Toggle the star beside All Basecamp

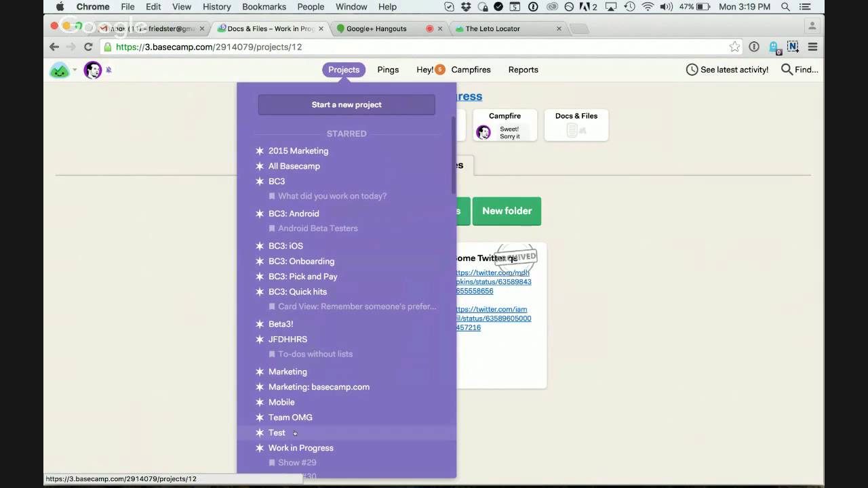[259, 166]
